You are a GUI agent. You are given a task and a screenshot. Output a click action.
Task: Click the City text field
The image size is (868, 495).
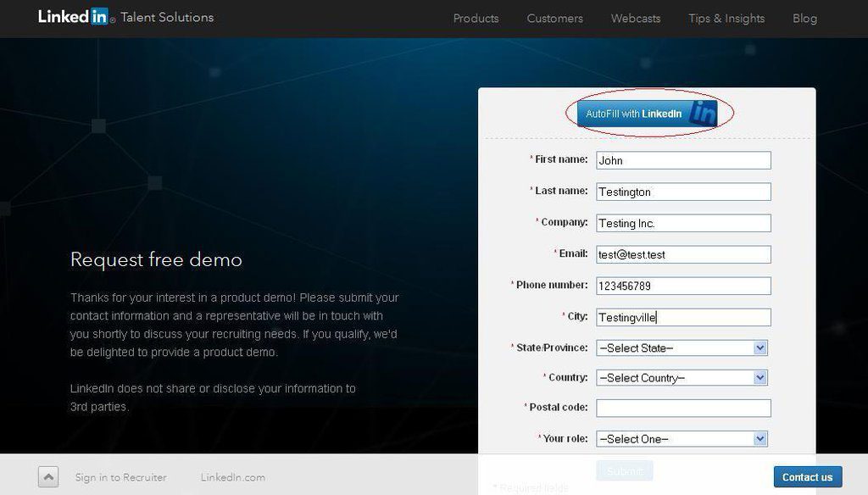pos(683,318)
